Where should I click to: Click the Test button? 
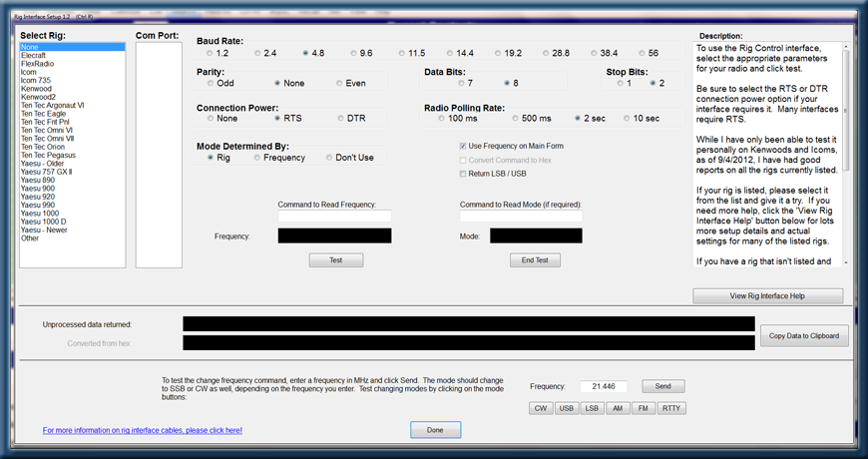[336, 260]
